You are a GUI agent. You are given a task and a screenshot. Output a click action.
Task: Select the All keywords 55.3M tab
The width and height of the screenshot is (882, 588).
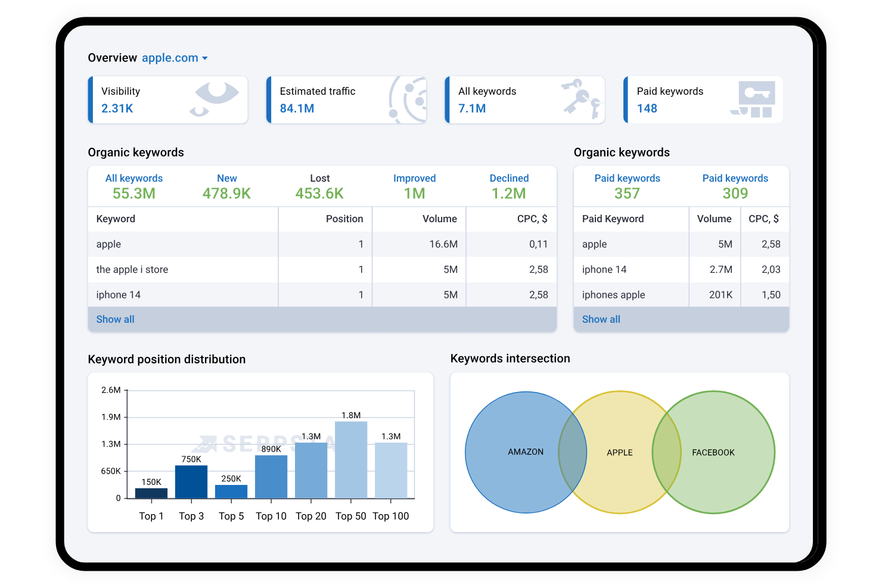coord(134,186)
